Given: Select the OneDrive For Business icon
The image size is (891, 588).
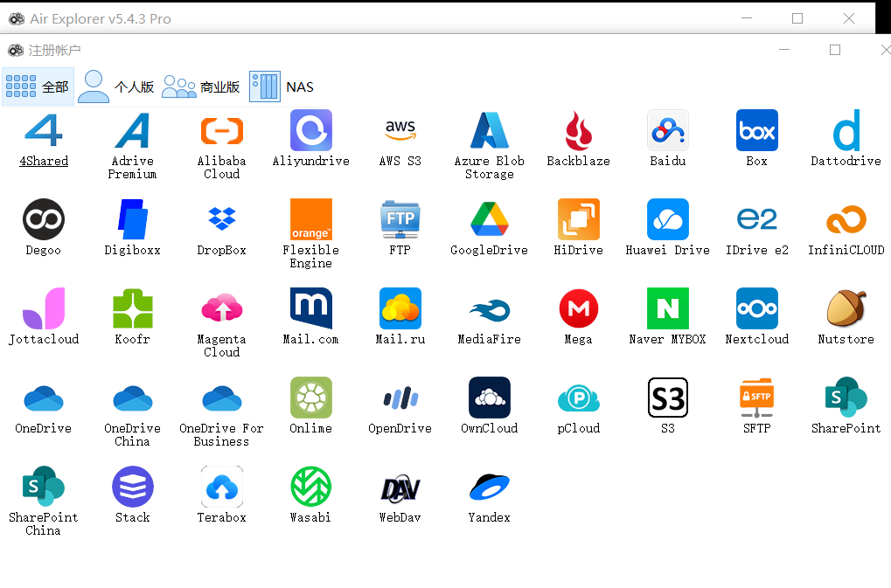Looking at the screenshot, I should pos(221,398).
